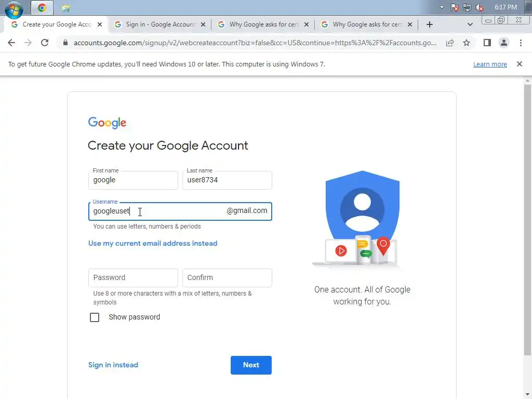This screenshot has height=399, width=532.
Task: Open Windows Start menu orb
Action: click(14, 9)
